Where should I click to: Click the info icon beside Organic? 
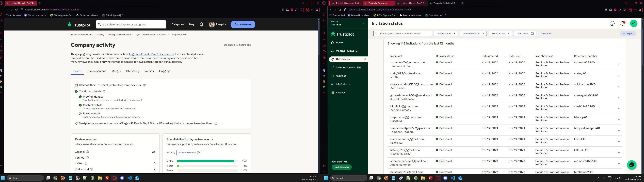[88, 152]
